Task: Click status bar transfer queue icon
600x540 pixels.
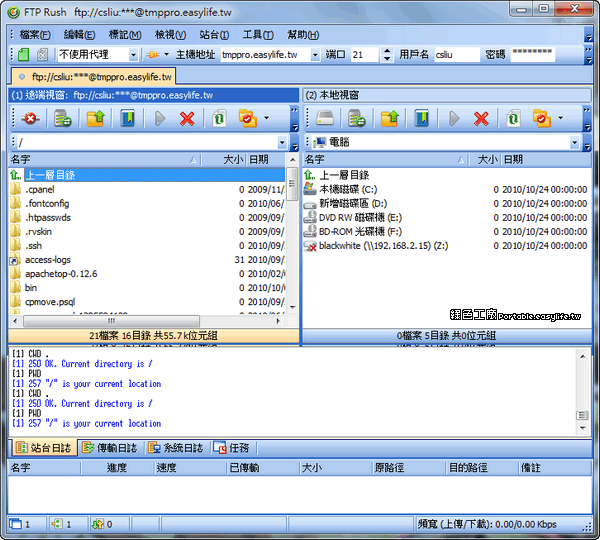Action: [98, 524]
